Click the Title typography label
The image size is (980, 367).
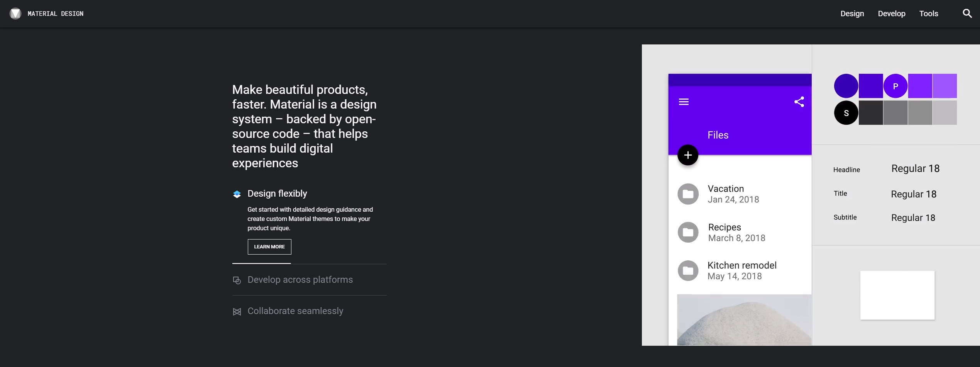tap(840, 194)
